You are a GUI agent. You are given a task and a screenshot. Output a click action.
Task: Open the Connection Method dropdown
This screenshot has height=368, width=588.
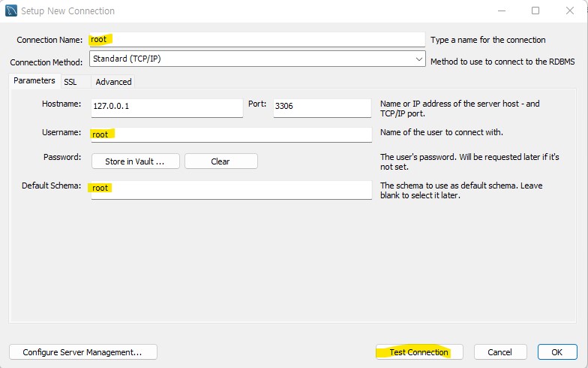click(x=257, y=59)
